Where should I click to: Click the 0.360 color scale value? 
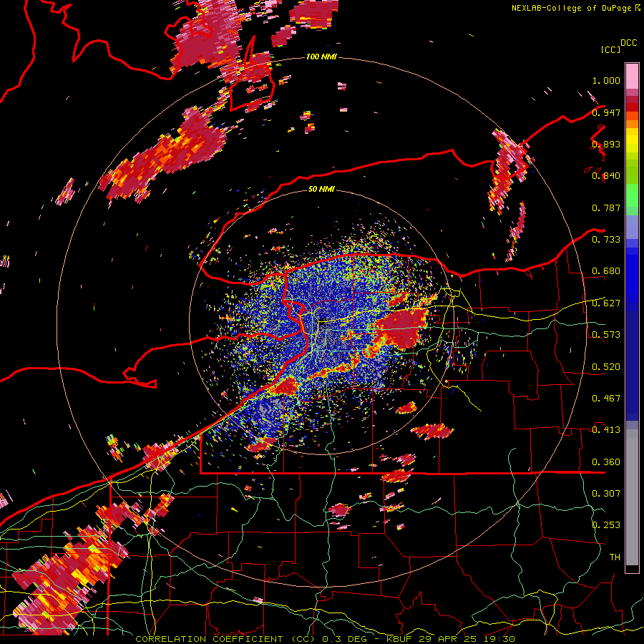point(606,462)
